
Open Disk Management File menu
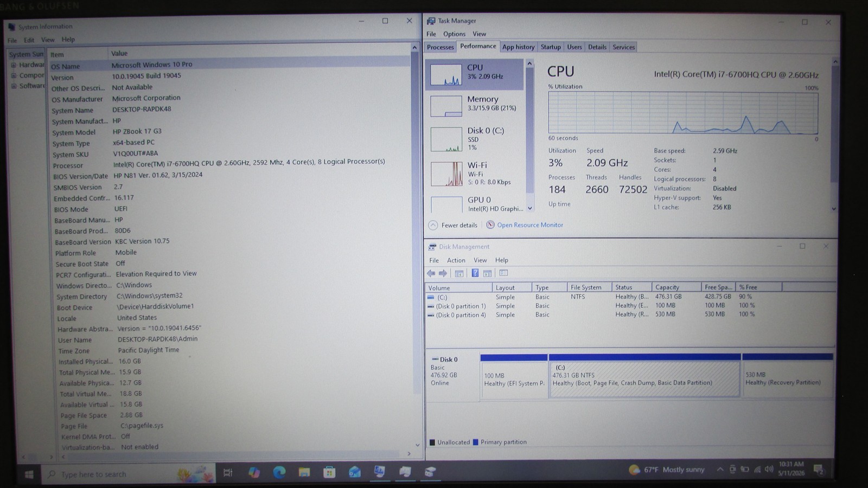pos(434,260)
